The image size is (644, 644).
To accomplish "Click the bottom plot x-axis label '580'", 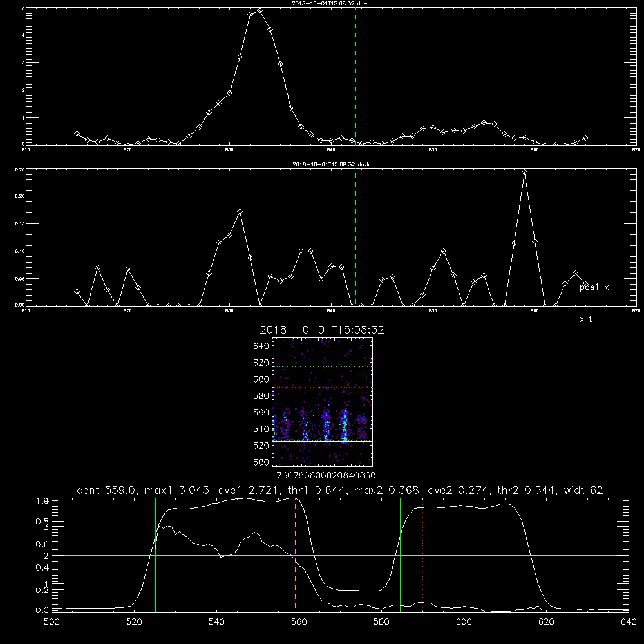I will [381, 622].
